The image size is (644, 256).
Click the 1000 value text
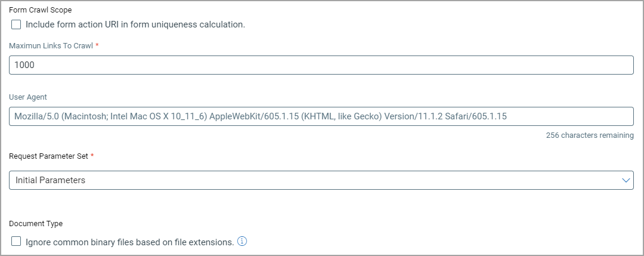[25, 65]
